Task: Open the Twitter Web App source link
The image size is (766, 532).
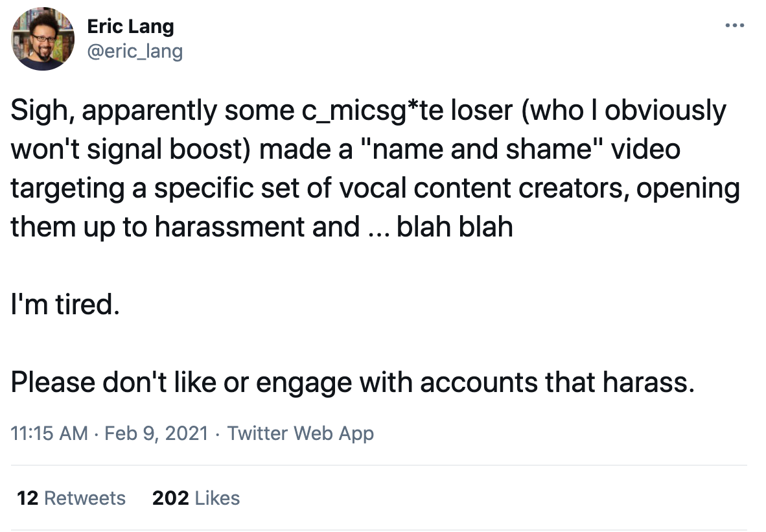Action: [301, 434]
